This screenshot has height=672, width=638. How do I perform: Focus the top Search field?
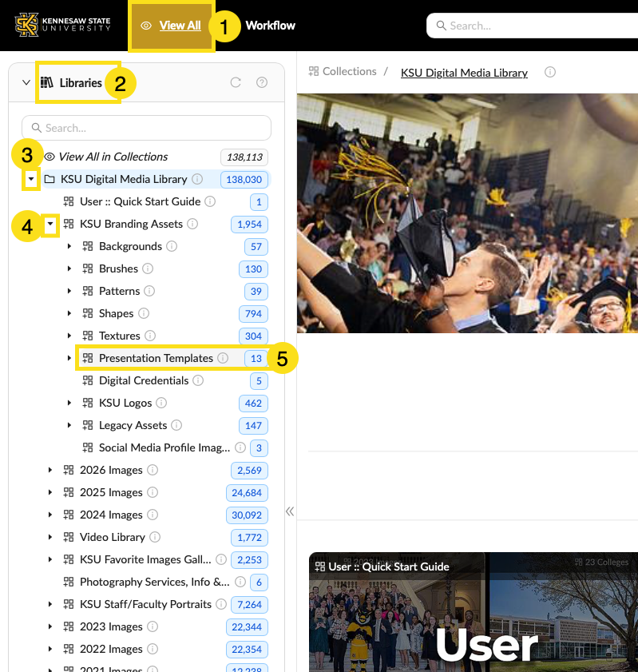click(x=533, y=26)
